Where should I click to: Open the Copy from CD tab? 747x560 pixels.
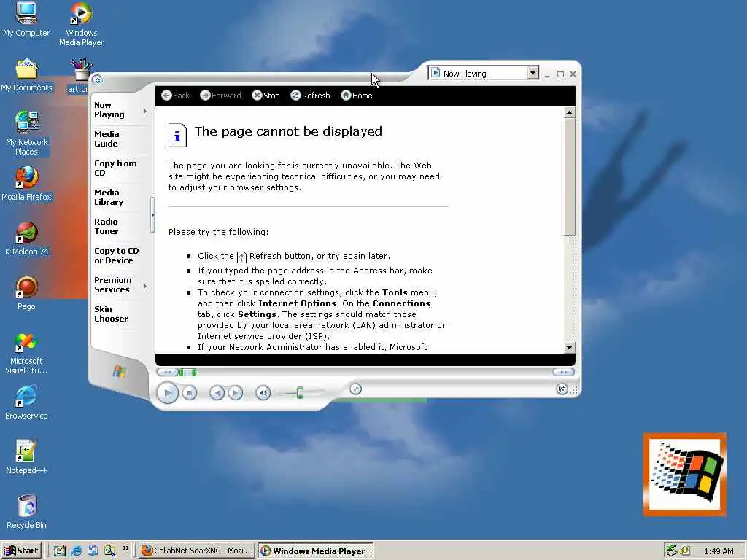pyautogui.click(x=115, y=168)
